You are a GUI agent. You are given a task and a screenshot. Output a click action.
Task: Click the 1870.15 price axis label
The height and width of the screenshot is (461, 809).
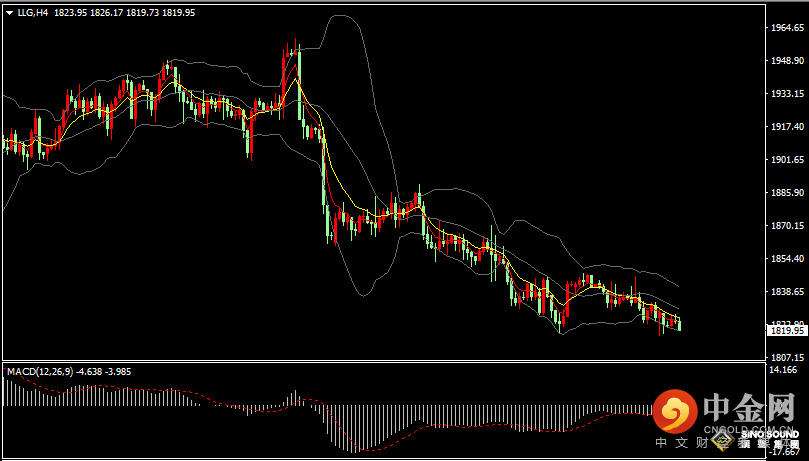pyautogui.click(x=788, y=226)
